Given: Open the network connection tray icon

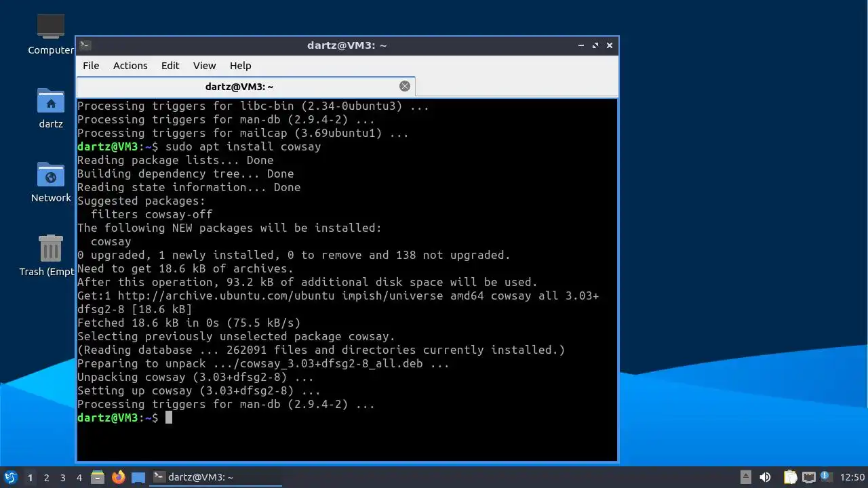Looking at the screenshot, I should [x=808, y=477].
